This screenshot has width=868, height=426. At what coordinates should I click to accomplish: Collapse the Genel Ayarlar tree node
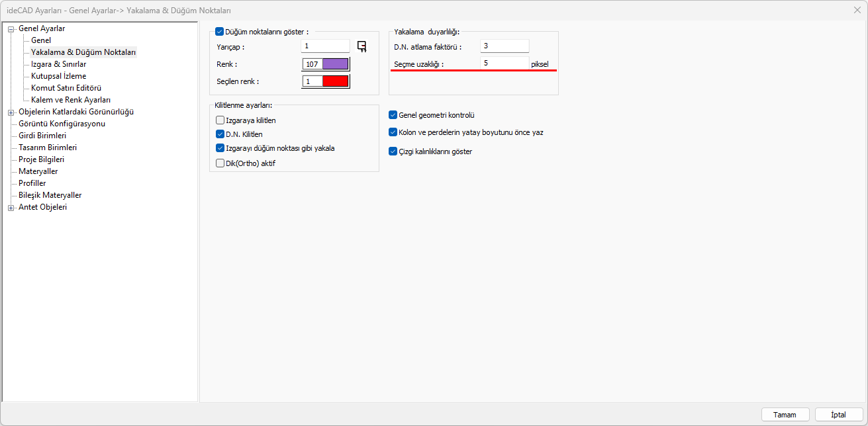[11, 29]
